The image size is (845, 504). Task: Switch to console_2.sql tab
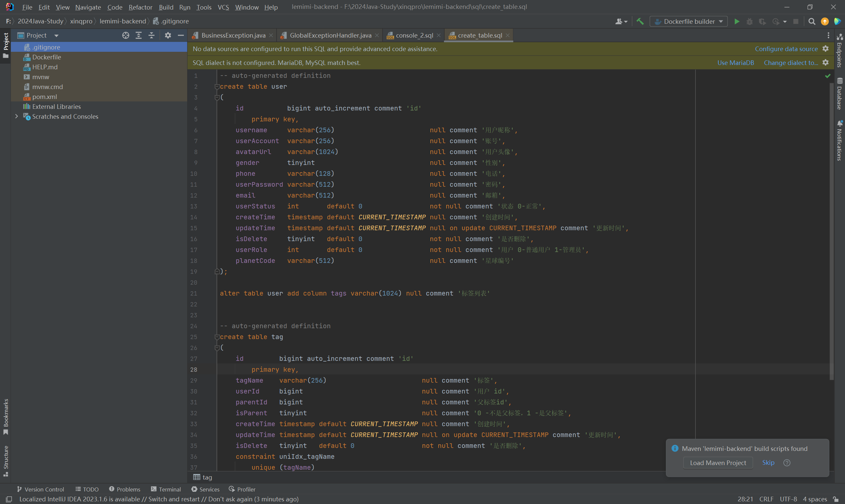[x=414, y=35]
